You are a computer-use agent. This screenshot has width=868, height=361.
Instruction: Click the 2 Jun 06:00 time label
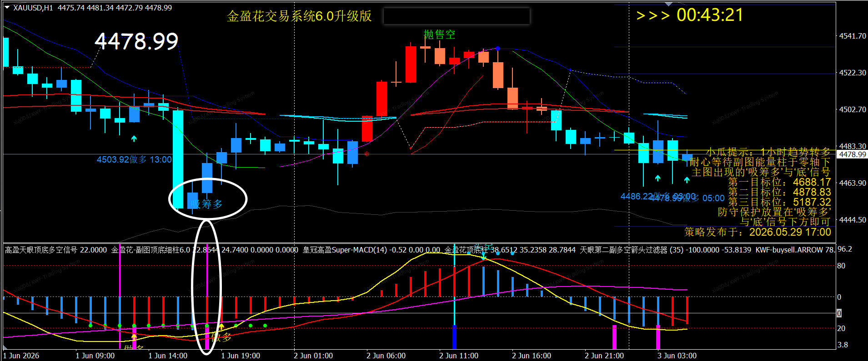pos(386,356)
